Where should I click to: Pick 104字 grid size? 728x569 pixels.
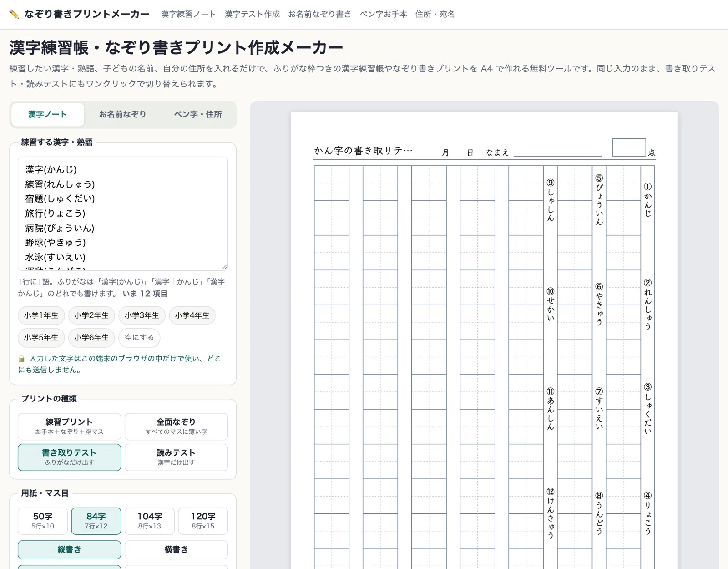[150, 521]
